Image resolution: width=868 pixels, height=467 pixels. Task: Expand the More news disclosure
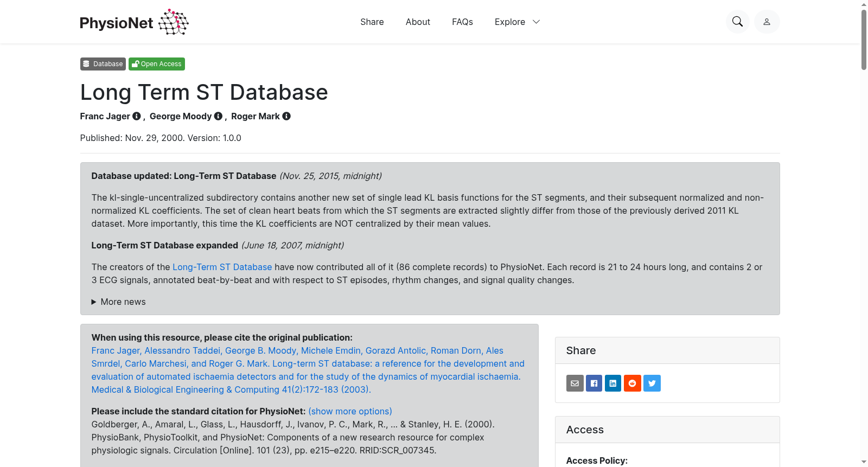(x=118, y=302)
